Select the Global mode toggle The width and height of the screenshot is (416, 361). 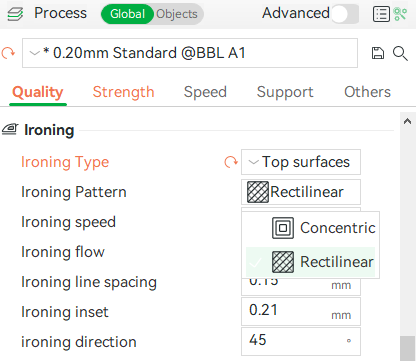[x=127, y=14]
